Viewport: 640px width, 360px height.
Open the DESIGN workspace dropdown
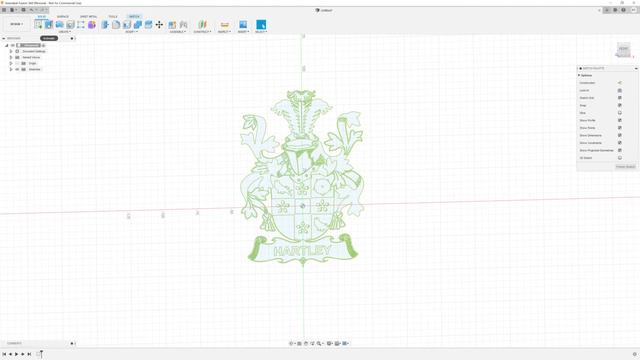[16, 24]
